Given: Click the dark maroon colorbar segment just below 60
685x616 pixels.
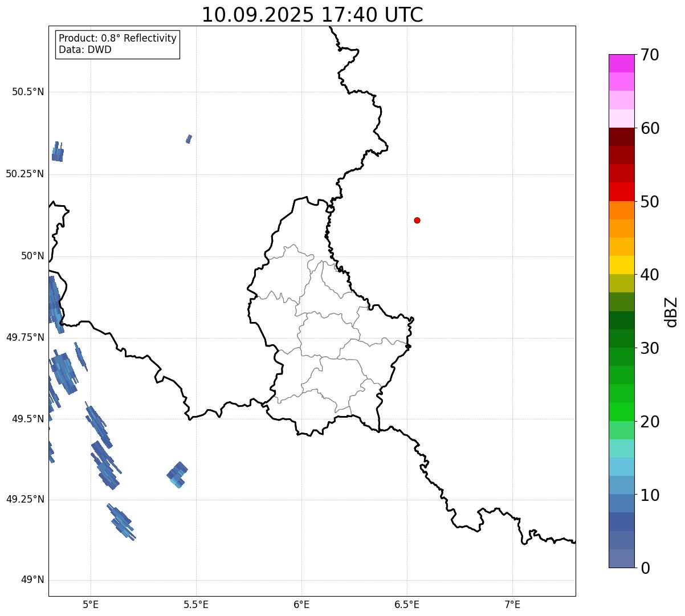Looking at the screenshot, I should [x=621, y=137].
